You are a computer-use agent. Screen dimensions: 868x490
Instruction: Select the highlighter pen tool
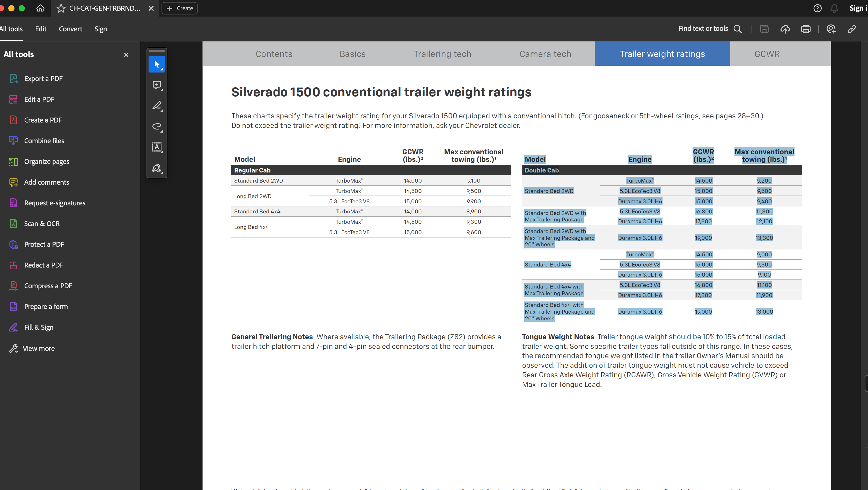coord(157,106)
